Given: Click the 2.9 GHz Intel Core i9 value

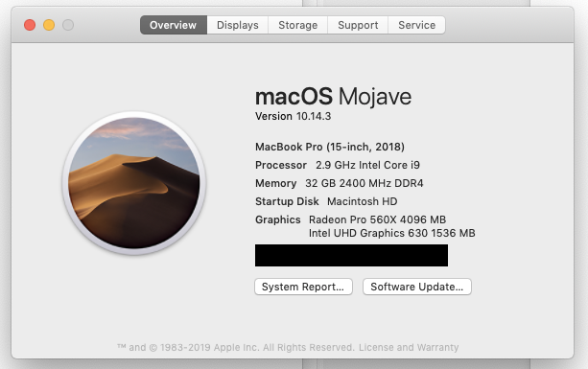Looking at the screenshot, I should [x=367, y=165].
